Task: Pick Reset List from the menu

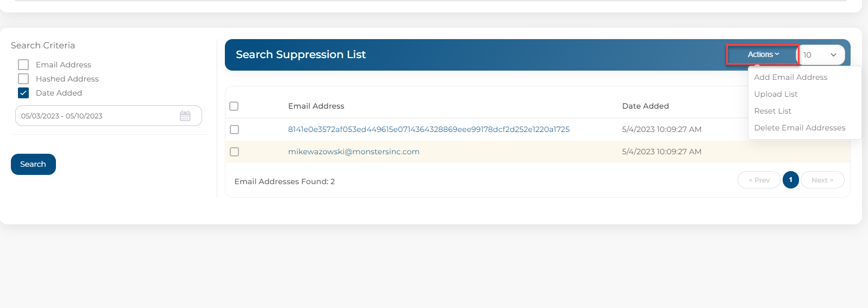Action: (x=772, y=111)
